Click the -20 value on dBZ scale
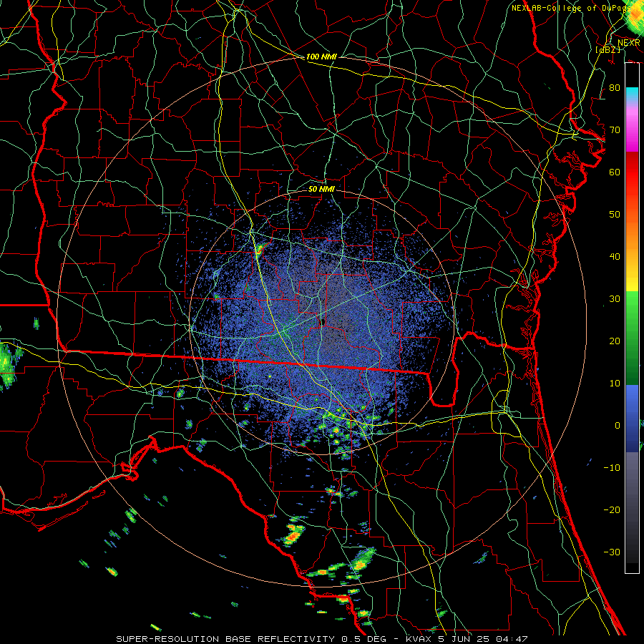 (612, 510)
